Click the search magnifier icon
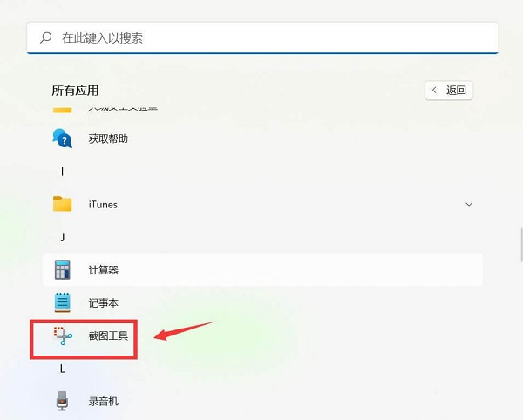The width and height of the screenshot is (523, 420). (x=44, y=38)
